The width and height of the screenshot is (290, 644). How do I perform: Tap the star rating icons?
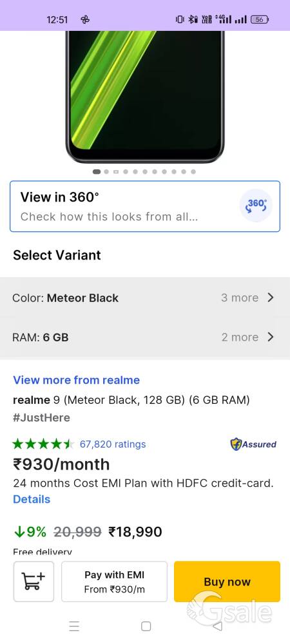(x=43, y=444)
